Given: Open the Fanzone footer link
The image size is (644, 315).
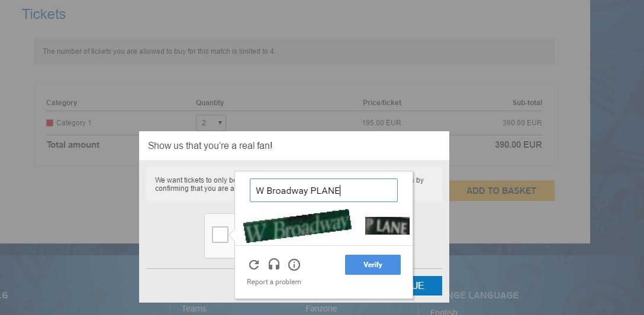Looking at the screenshot, I should pos(321,308).
